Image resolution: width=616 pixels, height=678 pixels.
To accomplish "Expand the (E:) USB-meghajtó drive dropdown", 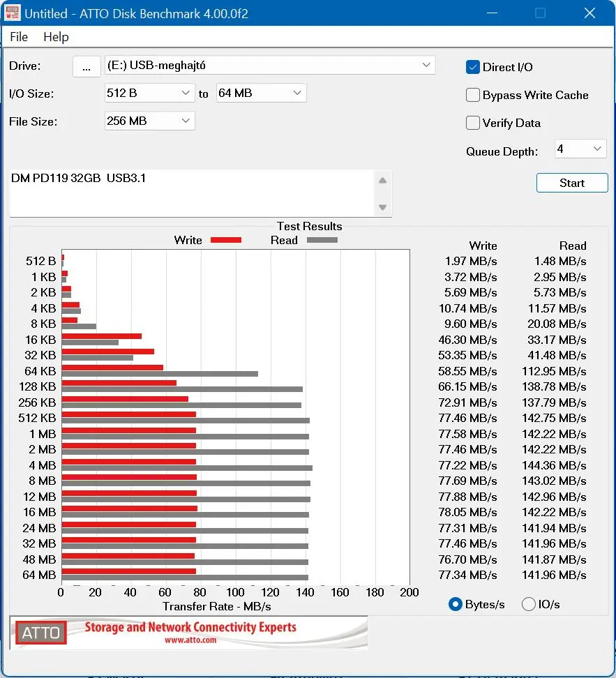I will 270,66.
